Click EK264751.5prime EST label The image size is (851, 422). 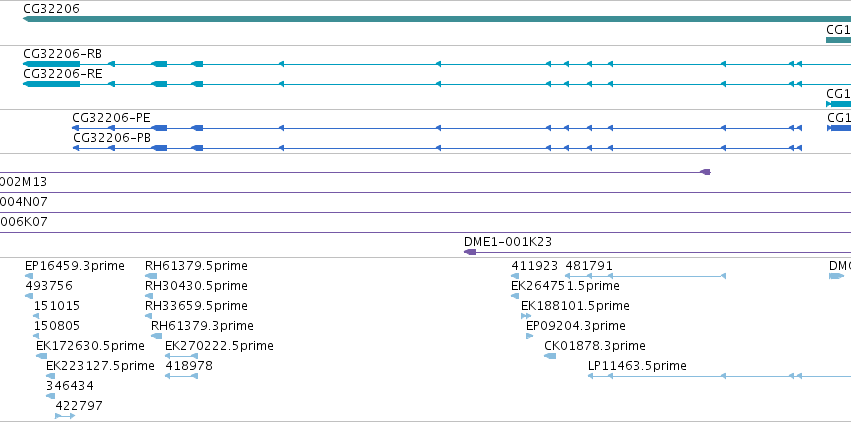[565, 286]
